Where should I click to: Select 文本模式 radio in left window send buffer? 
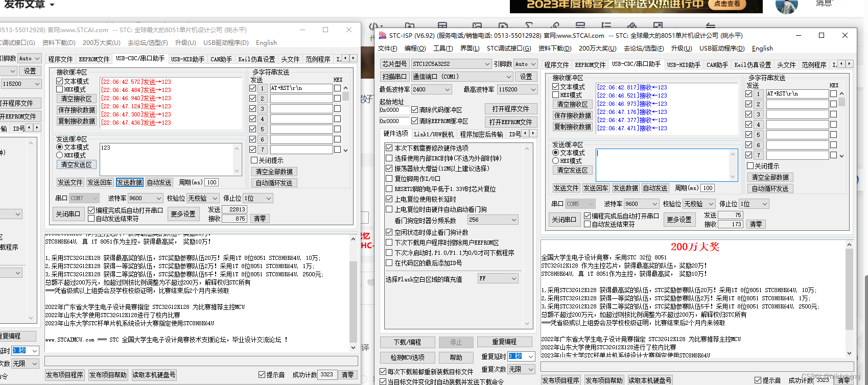click(59, 147)
